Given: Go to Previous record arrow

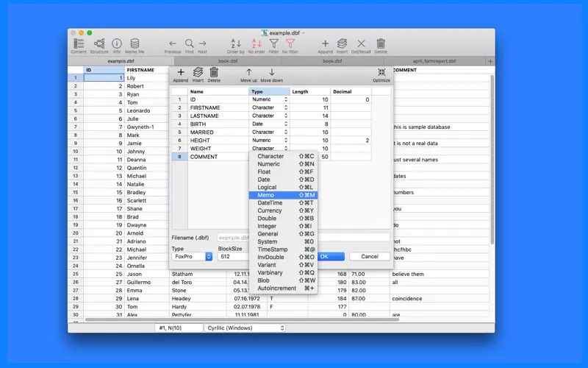Looking at the screenshot, I should (173, 43).
